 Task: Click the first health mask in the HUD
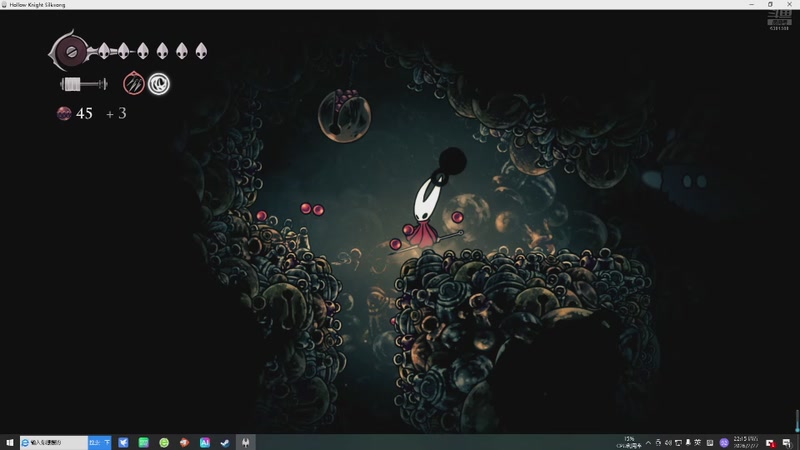tap(104, 51)
